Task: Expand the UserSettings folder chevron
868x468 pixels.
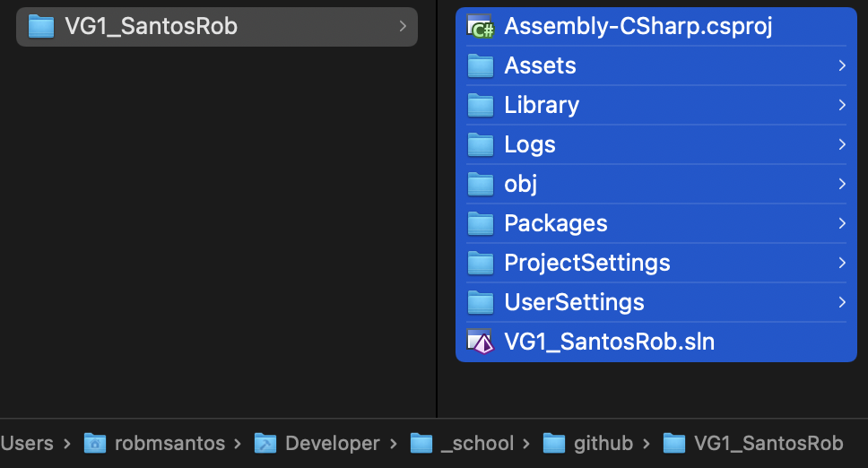Action: (842, 302)
